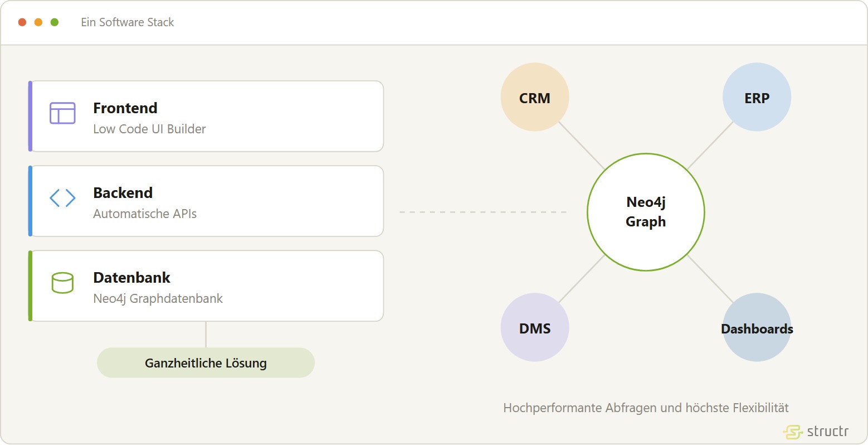Click the Backend code brackets icon
868x445 pixels.
[62, 198]
